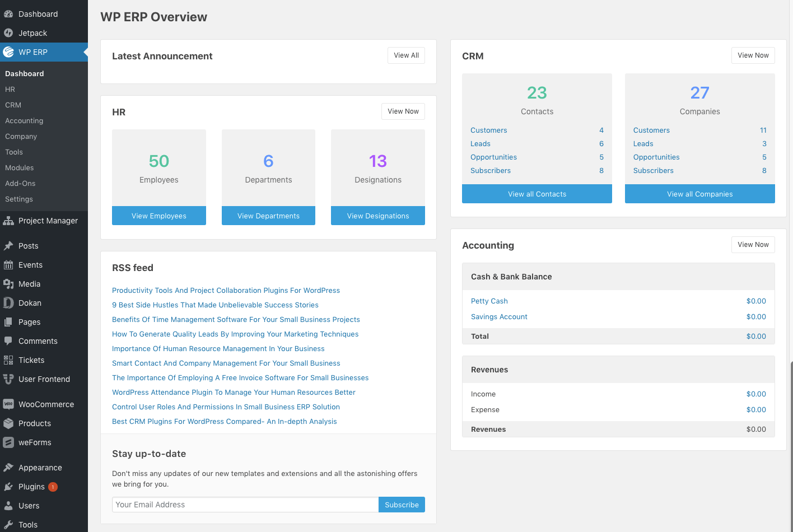Click the Income amount $0.00
This screenshot has width=793, height=532.
pos(756,394)
